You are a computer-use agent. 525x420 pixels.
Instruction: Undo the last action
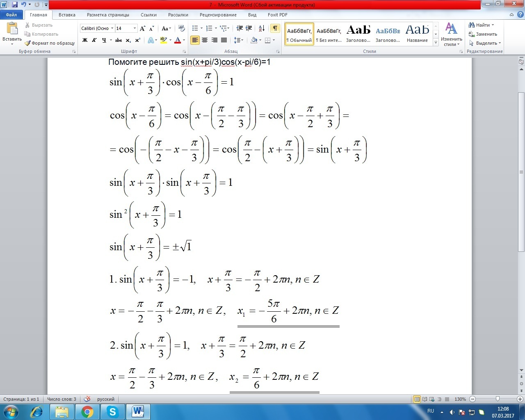click(x=23, y=5)
